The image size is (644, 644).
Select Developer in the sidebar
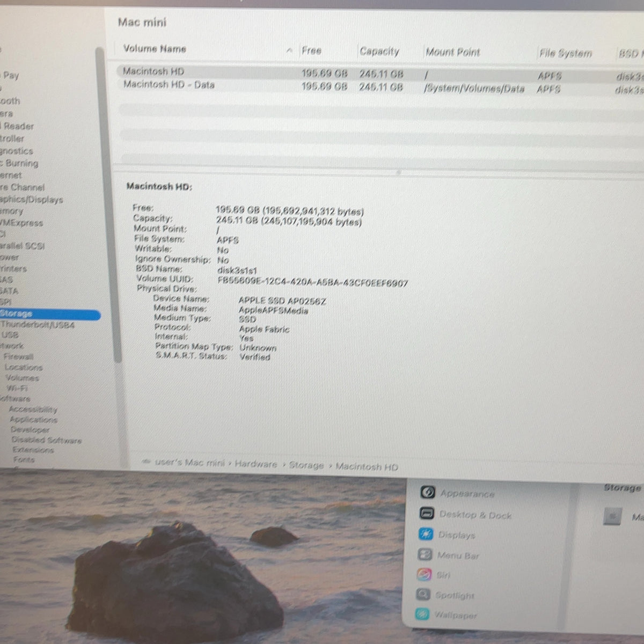point(30,430)
